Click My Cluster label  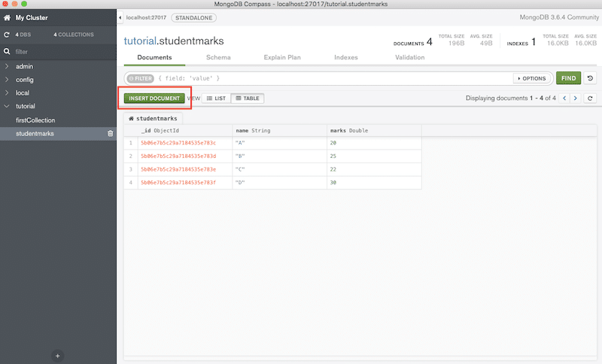(32, 17)
